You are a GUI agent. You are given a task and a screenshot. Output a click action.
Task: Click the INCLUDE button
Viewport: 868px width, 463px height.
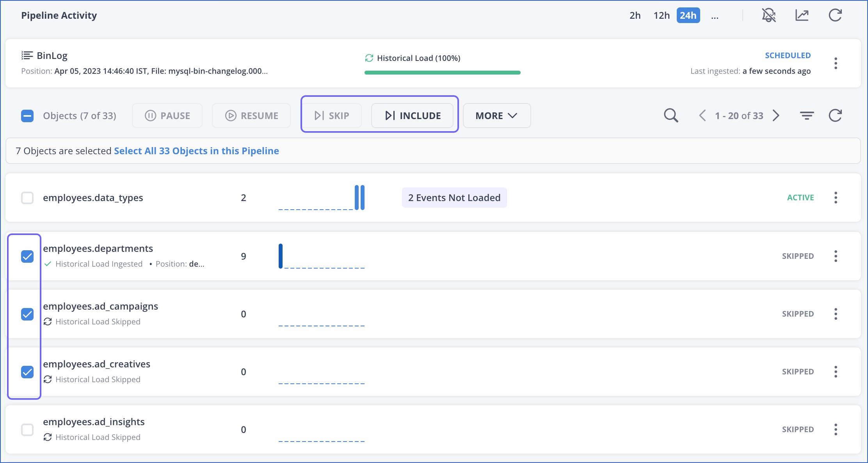pyautogui.click(x=413, y=116)
